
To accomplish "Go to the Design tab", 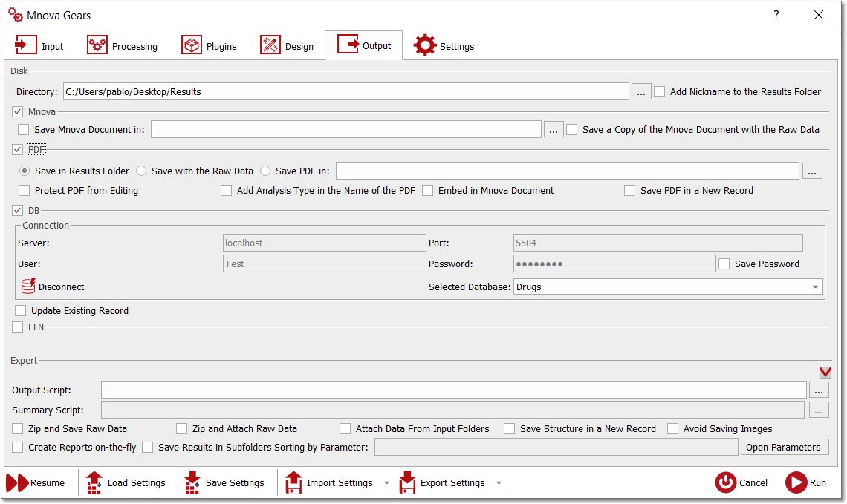I will [x=286, y=46].
